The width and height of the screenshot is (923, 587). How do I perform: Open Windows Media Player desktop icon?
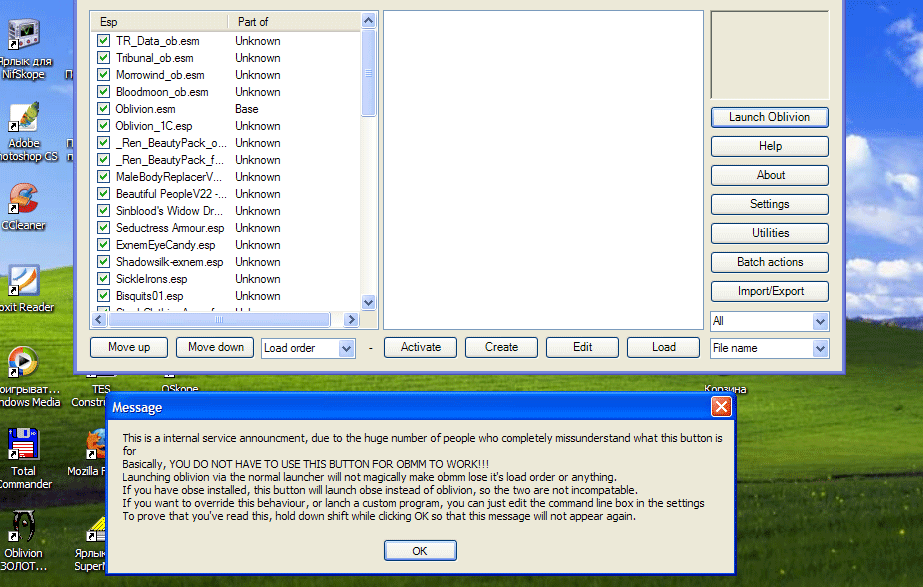[x=24, y=362]
